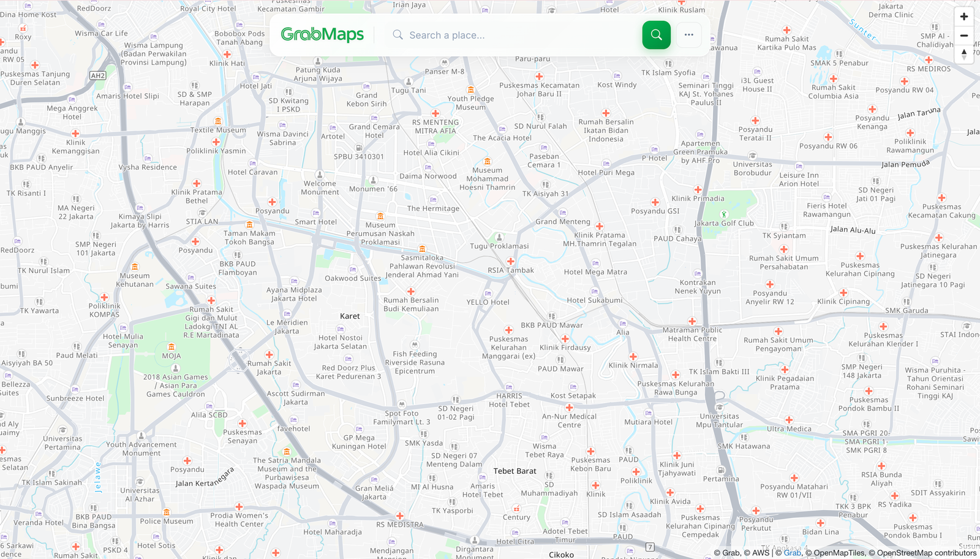Screen dimensions: 980x559
Task: Click the Monumen '66 monument marker
Action: click(373, 180)
